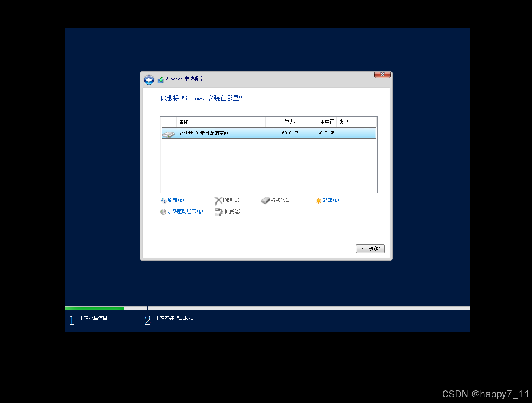Click the drive icon for 驱动器 0
This screenshot has width=532, height=403.
(168, 134)
